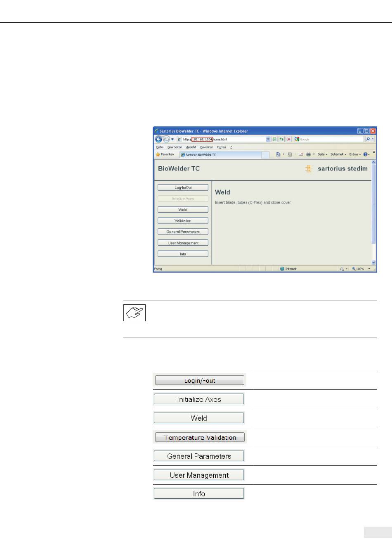The image size is (392, 555).
Task: Open the Datei menu
Action: click(160, 147)
